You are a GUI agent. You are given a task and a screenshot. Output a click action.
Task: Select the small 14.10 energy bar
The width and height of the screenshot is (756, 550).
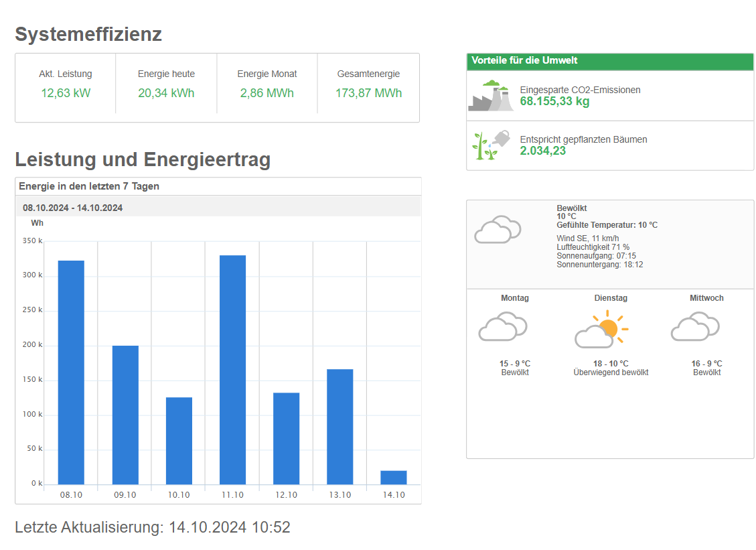[x=393, y=477]
